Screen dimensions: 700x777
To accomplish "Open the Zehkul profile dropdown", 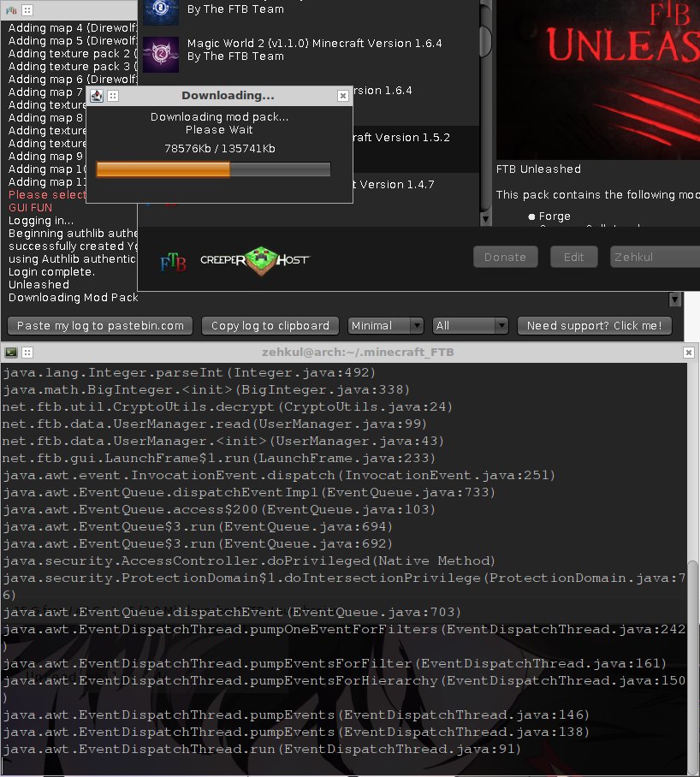I will pos(655,257).
